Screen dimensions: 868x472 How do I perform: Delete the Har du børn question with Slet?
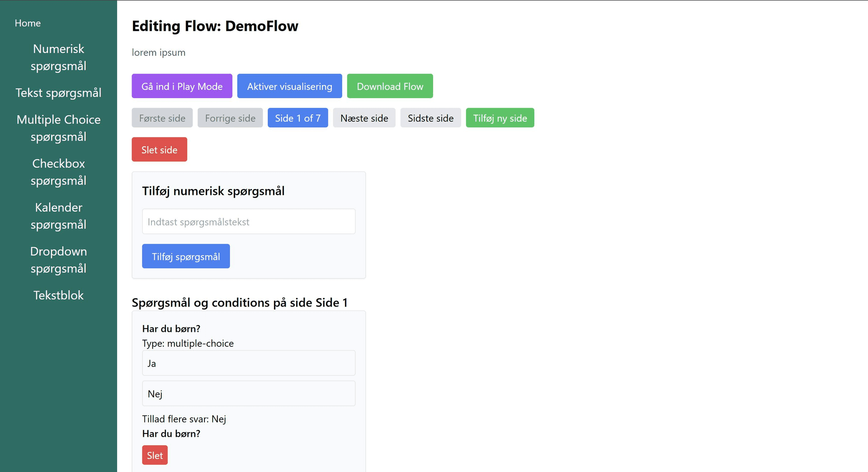[x=155, y=455]
